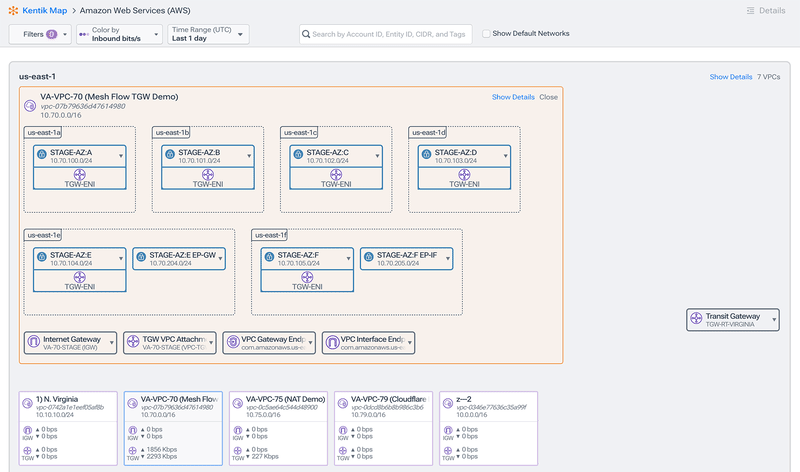Click the IGW icon in VA-VPC-79 card
Image resolution: width=800 pixels, height=472 pixels.
343,430
